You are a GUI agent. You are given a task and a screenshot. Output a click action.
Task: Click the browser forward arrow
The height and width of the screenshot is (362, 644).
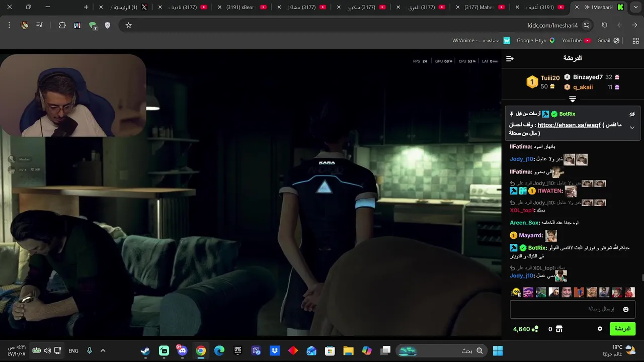tap(619, 25)
